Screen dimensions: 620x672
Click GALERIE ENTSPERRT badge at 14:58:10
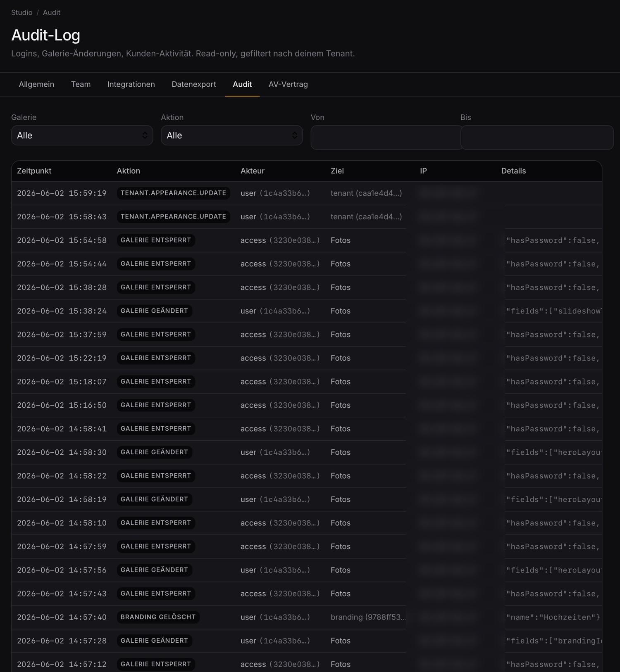coord(156,523)
